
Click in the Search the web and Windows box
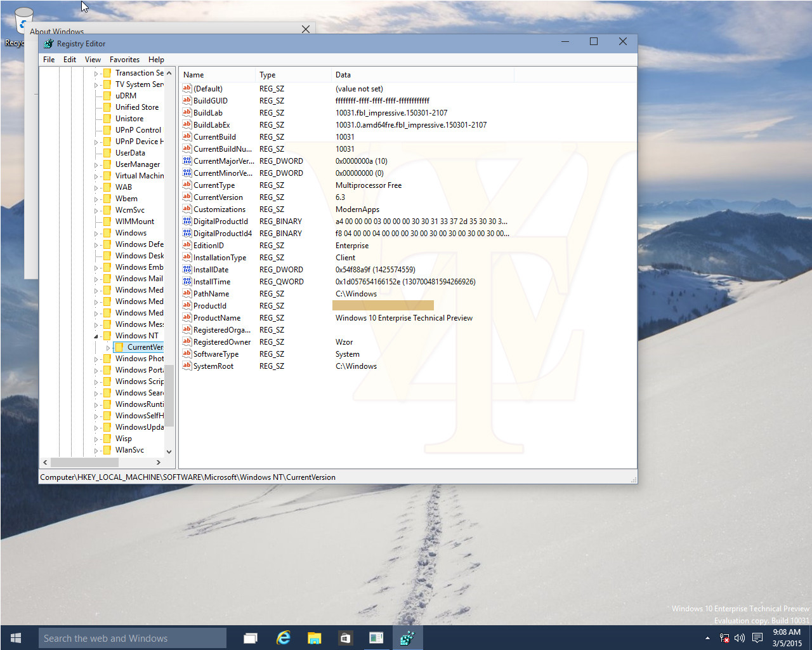coord(132,638)
